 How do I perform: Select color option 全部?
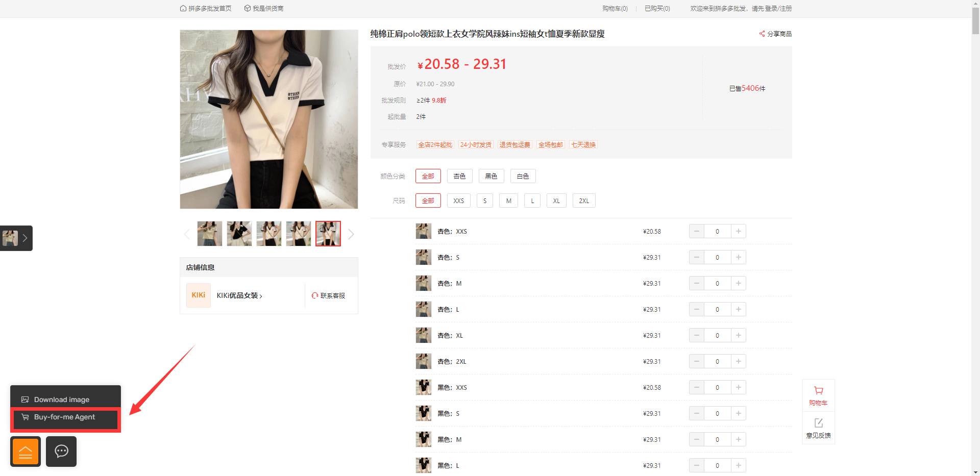coord(428,176)
